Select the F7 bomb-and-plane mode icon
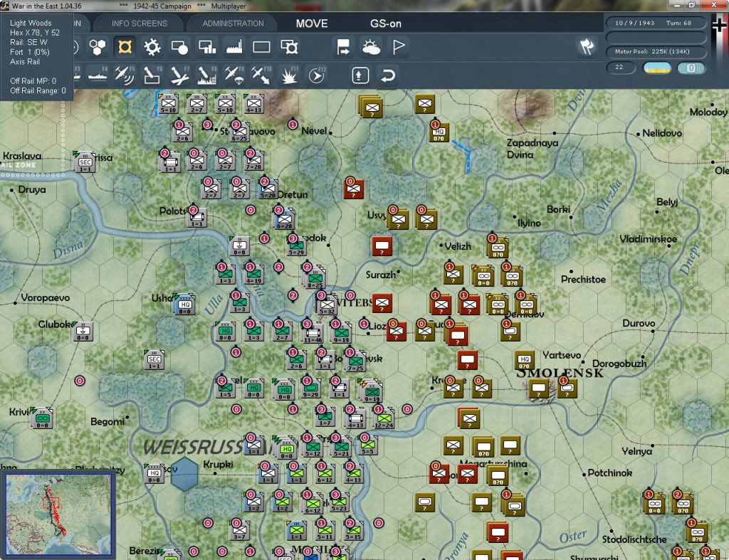The image size is (729, 560). pos(179,75)
